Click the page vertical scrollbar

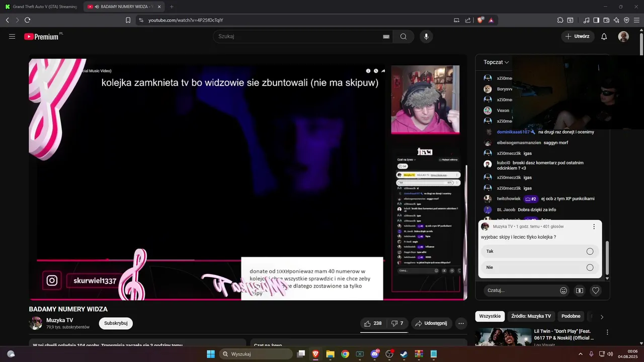pos(641,44)
